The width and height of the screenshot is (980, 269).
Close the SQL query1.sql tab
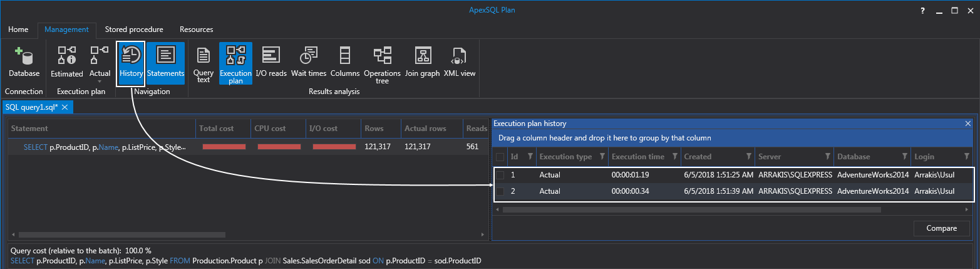(x=65, y=107)
